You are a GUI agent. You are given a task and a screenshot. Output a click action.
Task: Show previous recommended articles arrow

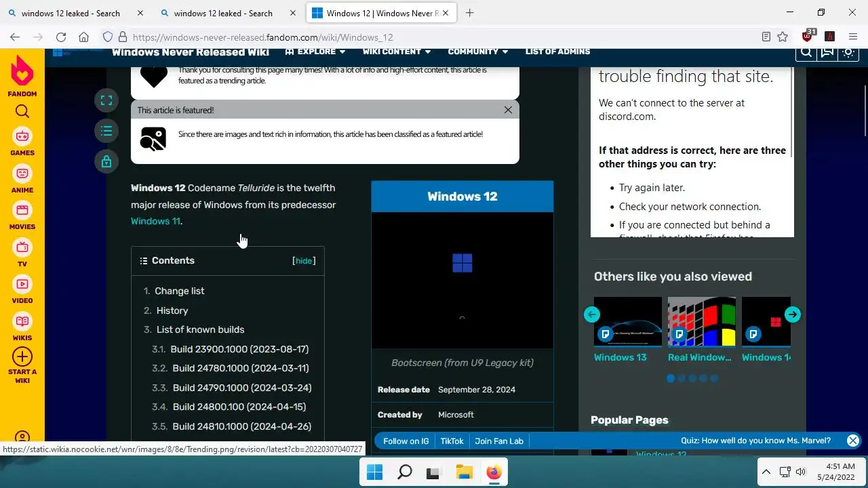pos(592,314)
